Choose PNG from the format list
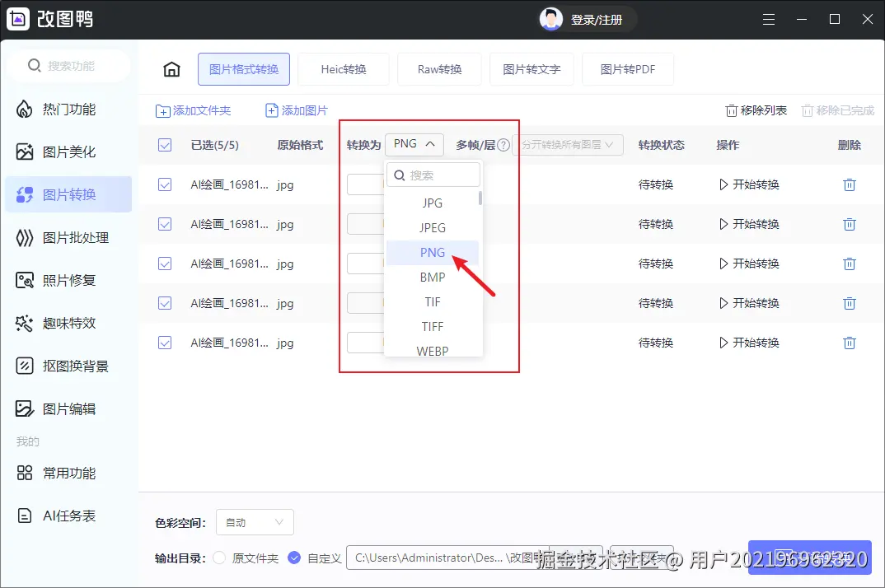Viewport: 885px width, 588px height. [x=433, y=253]
